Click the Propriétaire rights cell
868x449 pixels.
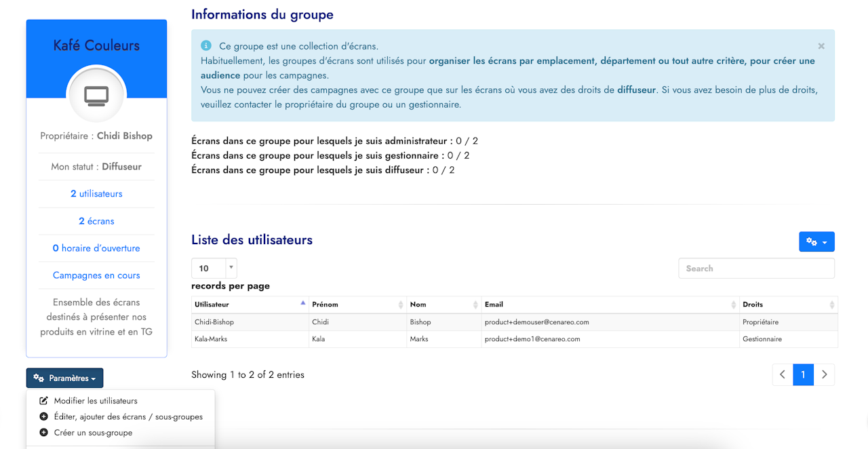(x=789, y=322)
